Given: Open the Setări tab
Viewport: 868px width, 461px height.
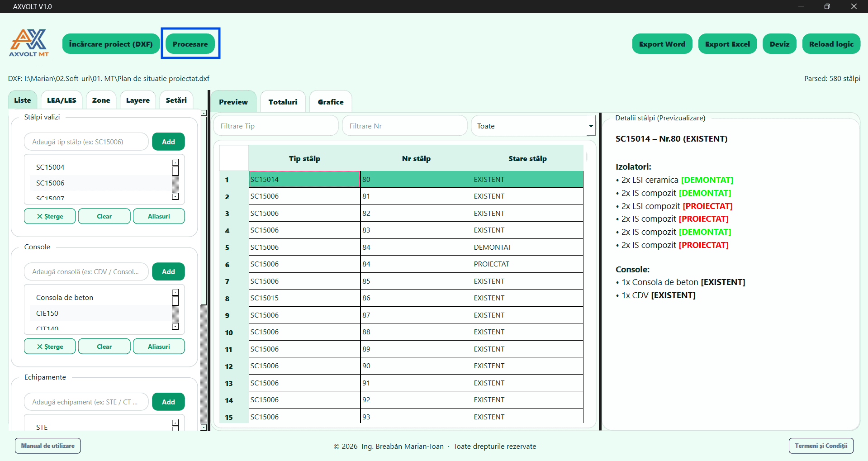Looking at the screenshot, I should [176, 100].
